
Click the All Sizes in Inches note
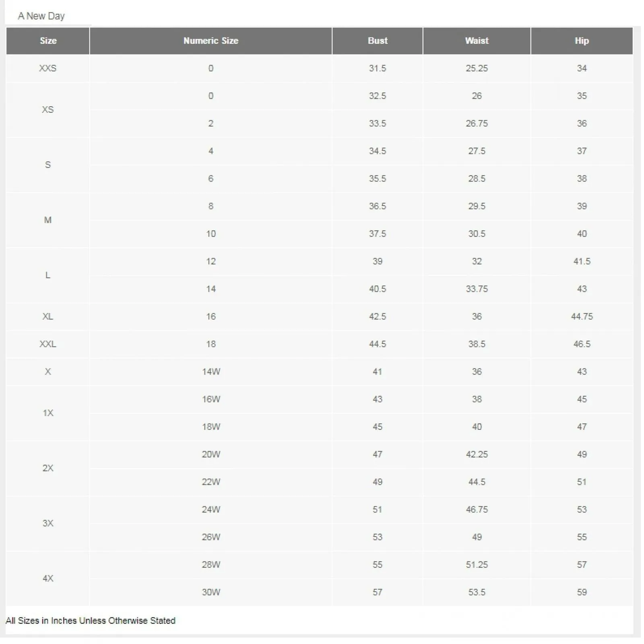(x=91, y=621)
